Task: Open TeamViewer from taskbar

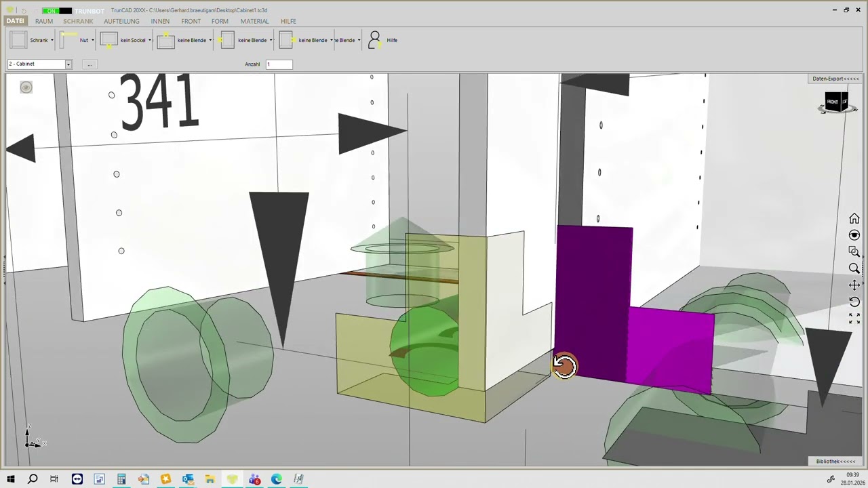Action: point(77,479)
